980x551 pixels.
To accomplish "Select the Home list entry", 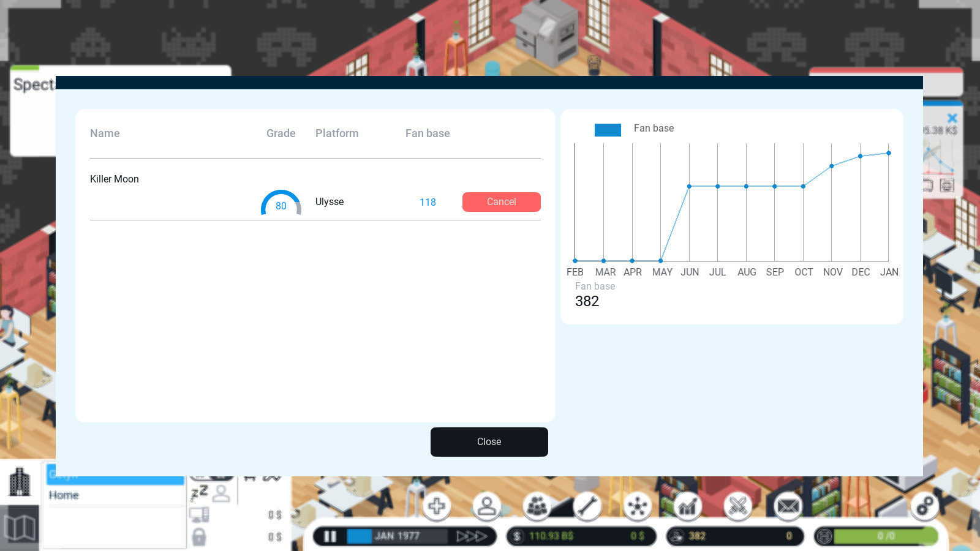I will coord(64,495).
